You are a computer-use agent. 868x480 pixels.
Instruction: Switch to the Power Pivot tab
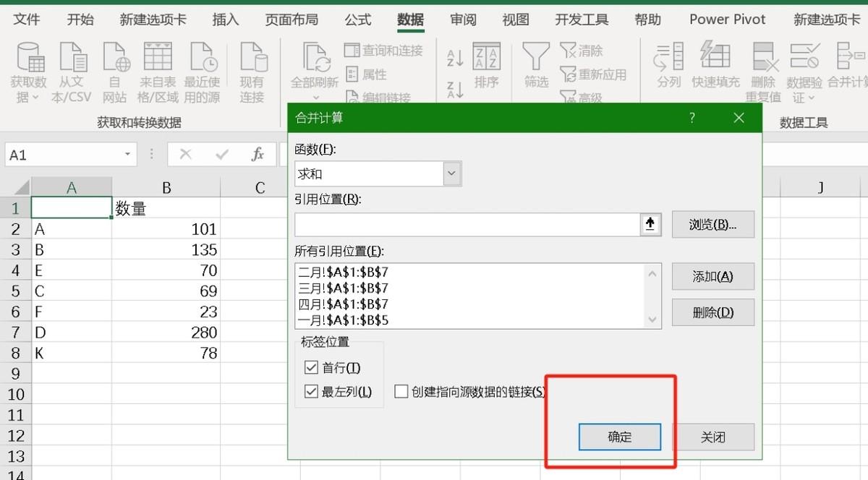[x=728, y=20]
